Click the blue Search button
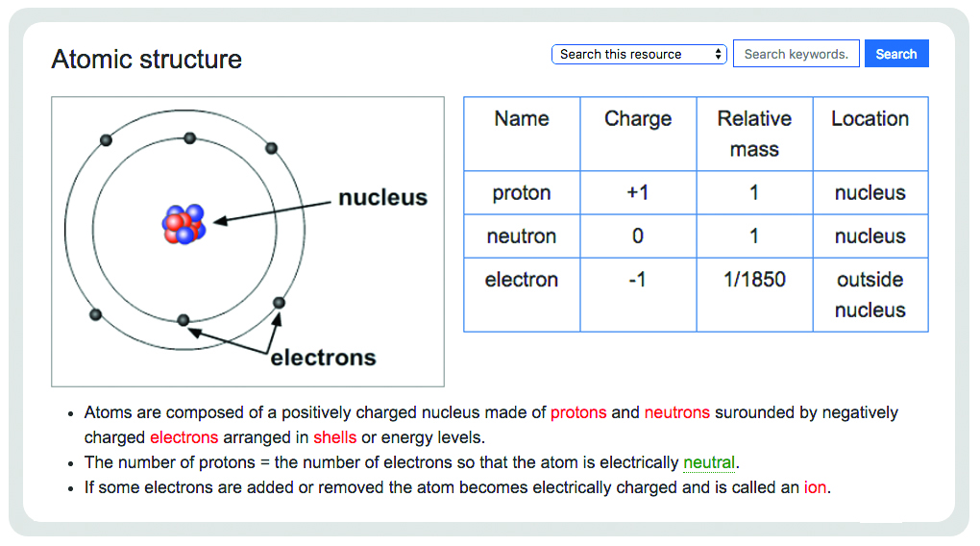Screen dimensions: 980x546 [x=896, y=54]
